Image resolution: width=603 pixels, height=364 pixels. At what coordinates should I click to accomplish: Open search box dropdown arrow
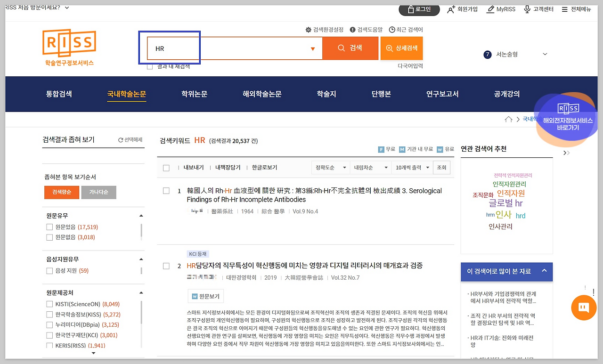click(x=313, y=49)
